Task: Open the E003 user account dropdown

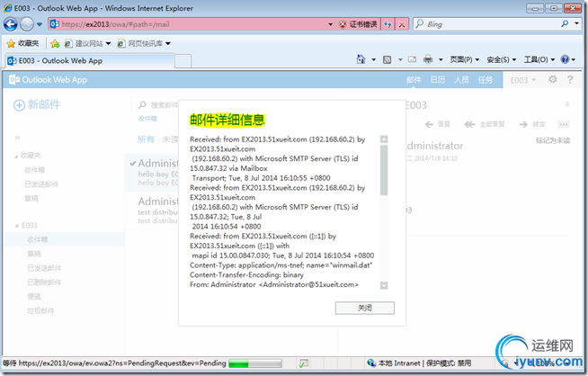Action: pyautogui.click(x=523, y=80)
